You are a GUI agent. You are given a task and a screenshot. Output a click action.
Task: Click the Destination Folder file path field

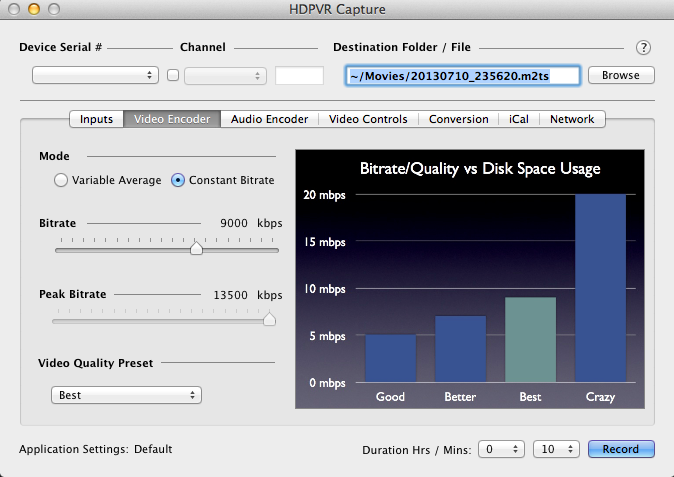click(461, 75)
